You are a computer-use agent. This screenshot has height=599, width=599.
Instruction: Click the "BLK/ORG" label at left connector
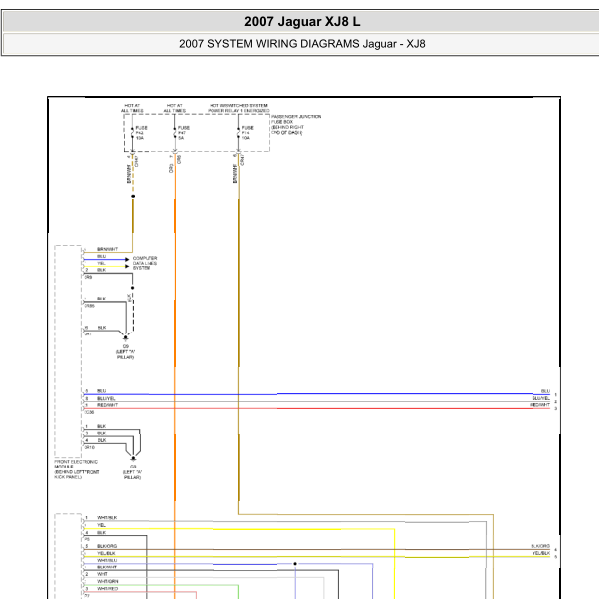107,546
